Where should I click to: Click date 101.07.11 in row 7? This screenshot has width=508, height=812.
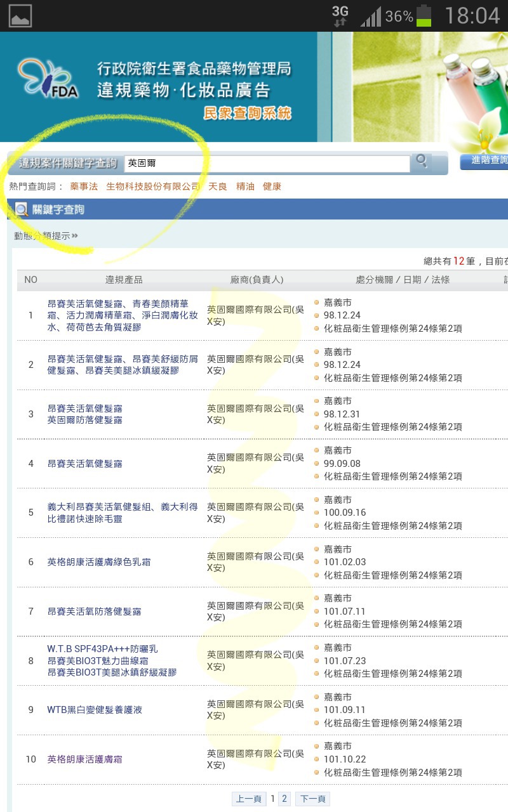pos(345,612)
